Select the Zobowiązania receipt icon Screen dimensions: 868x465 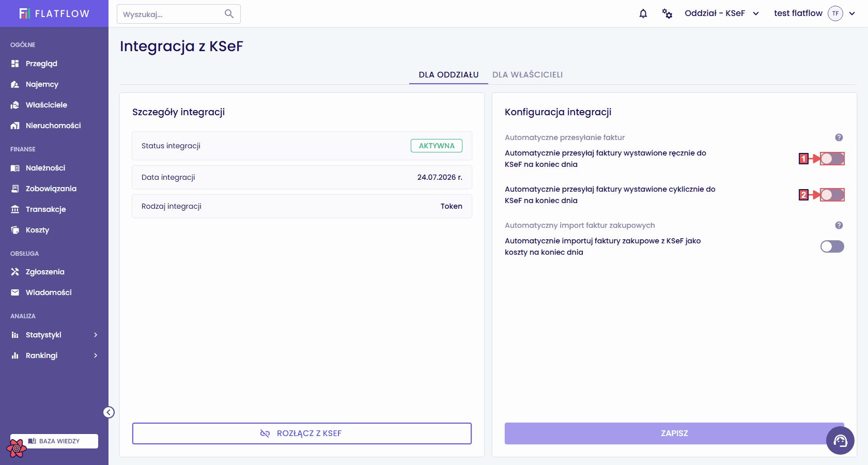click(x=15, y=189)
